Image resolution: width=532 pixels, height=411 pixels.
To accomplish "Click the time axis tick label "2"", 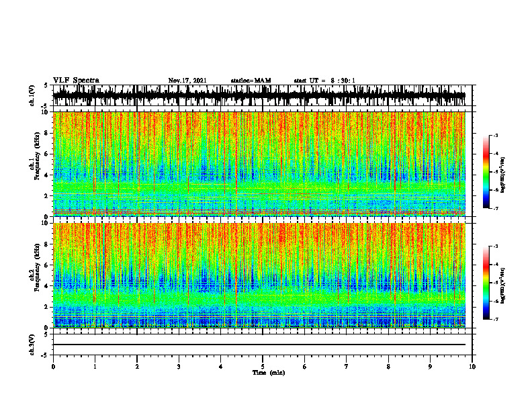I will pos(137,367).
